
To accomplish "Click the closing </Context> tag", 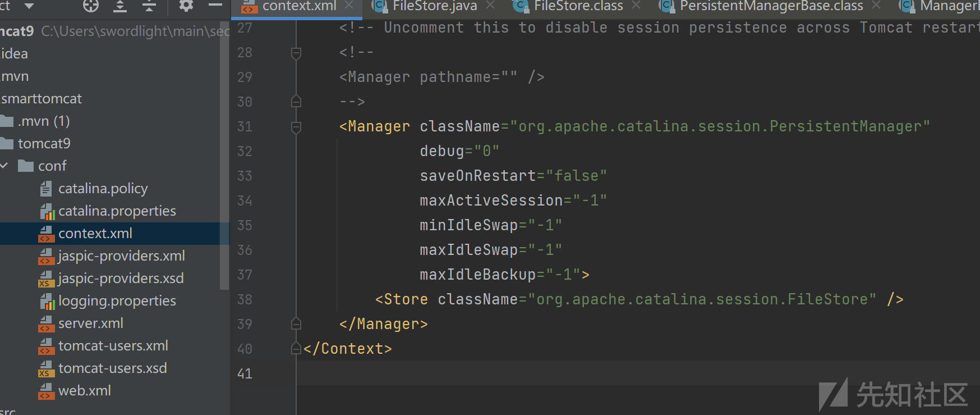I will (x=348, y=349).
